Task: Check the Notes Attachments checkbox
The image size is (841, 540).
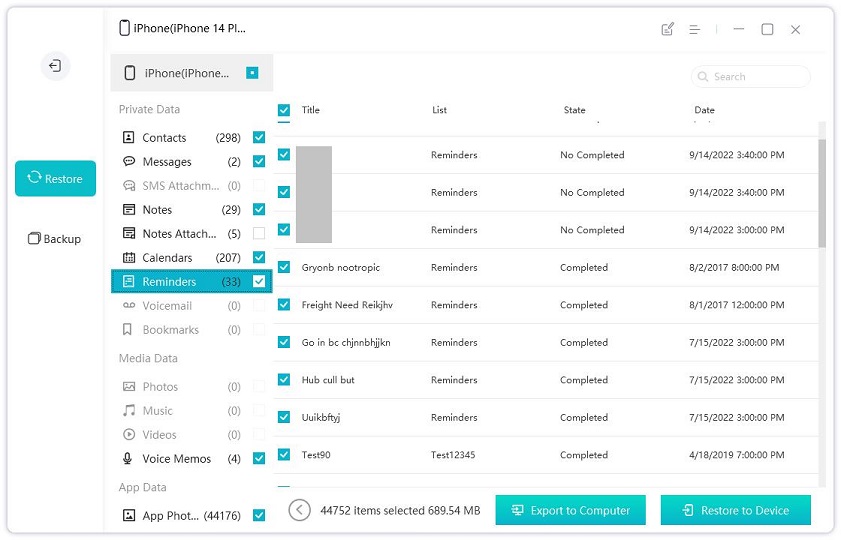Action: point(259,233)
